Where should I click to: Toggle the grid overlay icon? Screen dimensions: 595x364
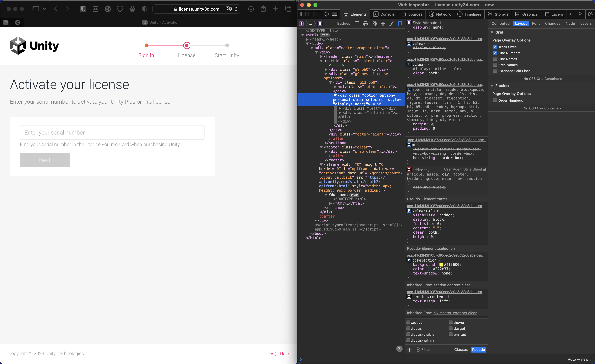[x=383, y=23]
